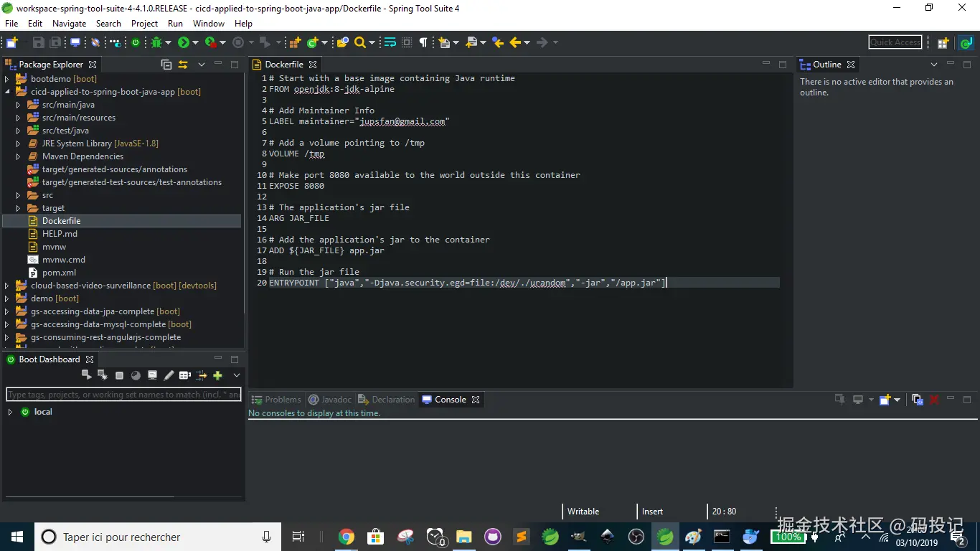The width and height of the screenshot is (980, 551).
Task: Click the green plus icon in Boot Dashboard
Action: coord(217,375)
